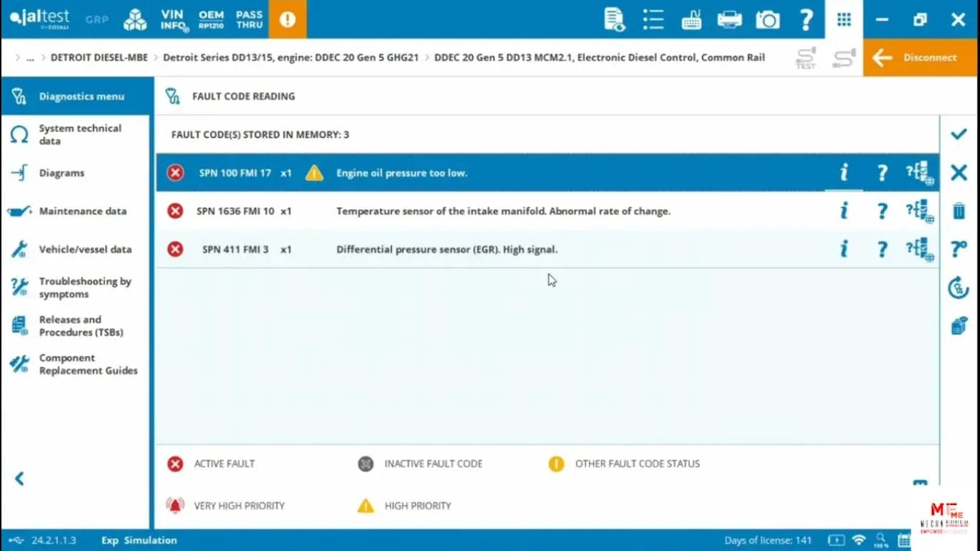Viewport: 980px width, 551px height.
Task: Select fault SPN 100 FMI 17 row
Action: click(x=547, y=173)
